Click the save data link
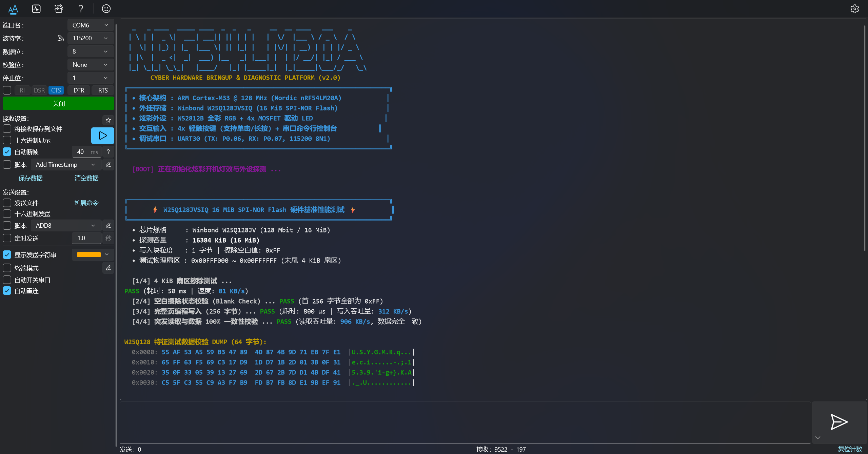Image resolution: width=868 pixels, height=454 pixels. 31,178
